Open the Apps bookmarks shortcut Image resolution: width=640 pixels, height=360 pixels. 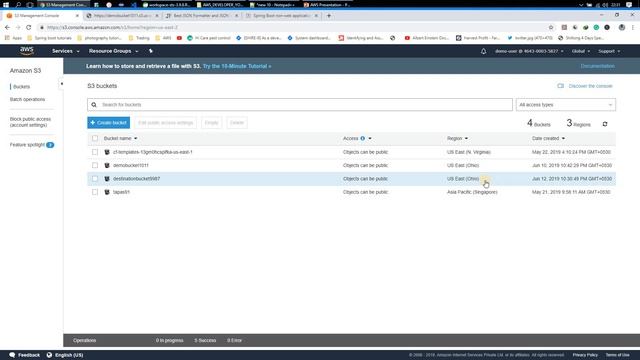13,38
